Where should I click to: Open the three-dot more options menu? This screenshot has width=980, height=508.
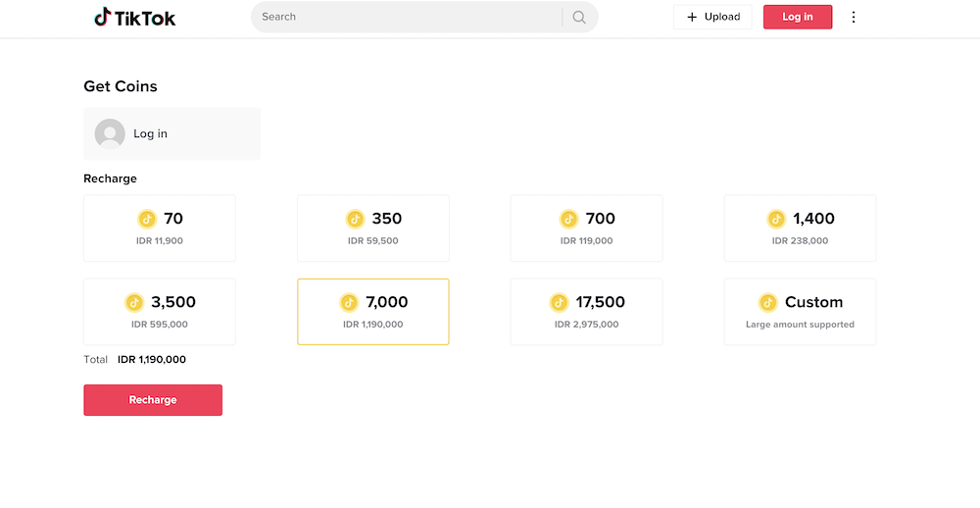(x=854, y=17)
